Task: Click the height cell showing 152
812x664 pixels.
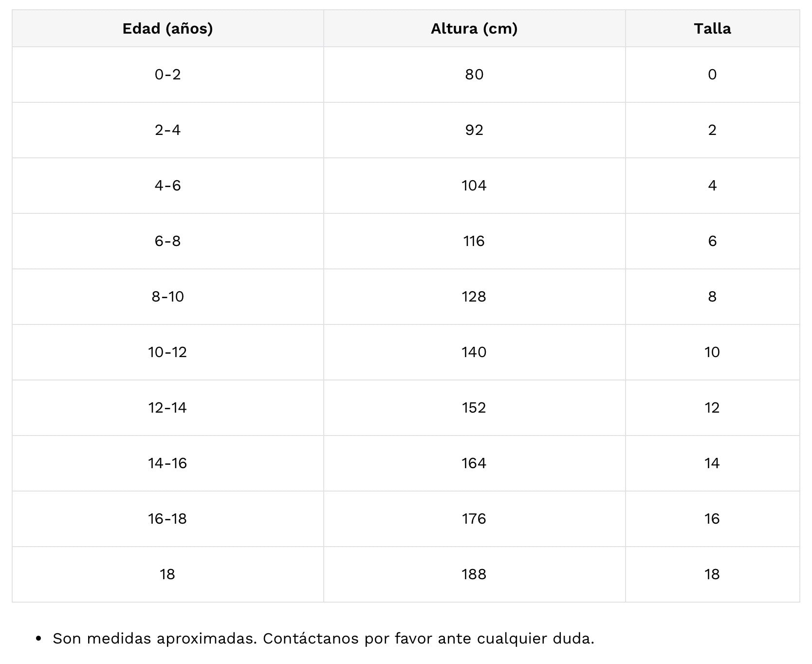Action: [x=474, y=408]
